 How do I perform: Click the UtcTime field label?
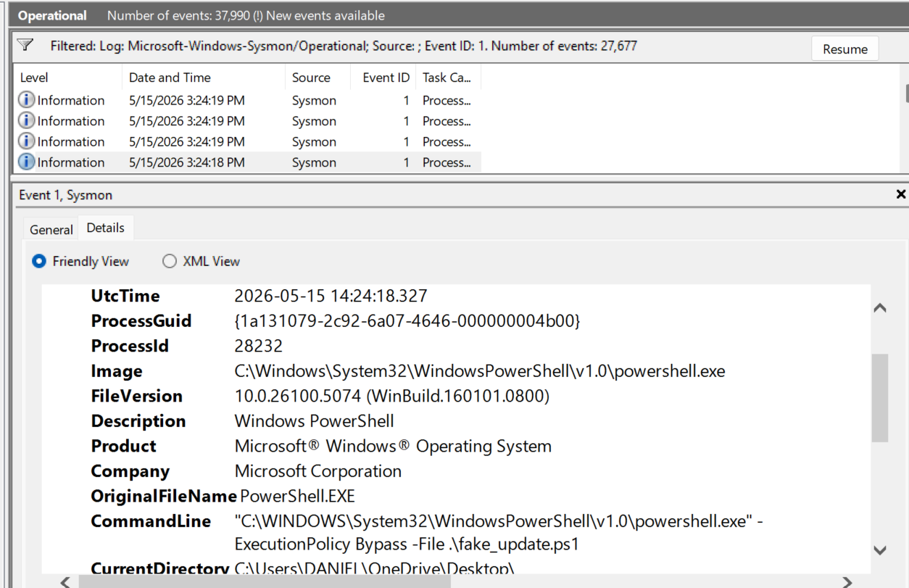[x=125, y=296]
